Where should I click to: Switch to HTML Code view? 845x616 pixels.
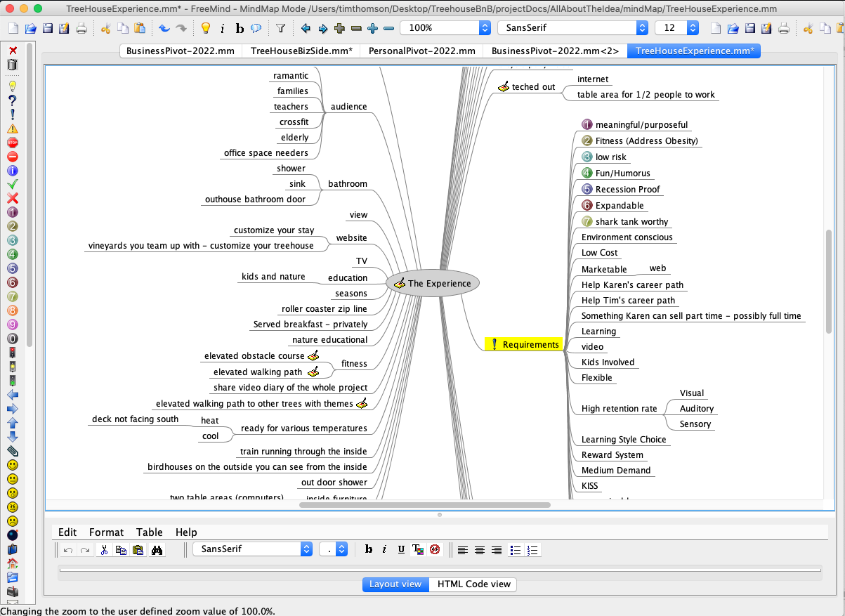coord(473,584)
